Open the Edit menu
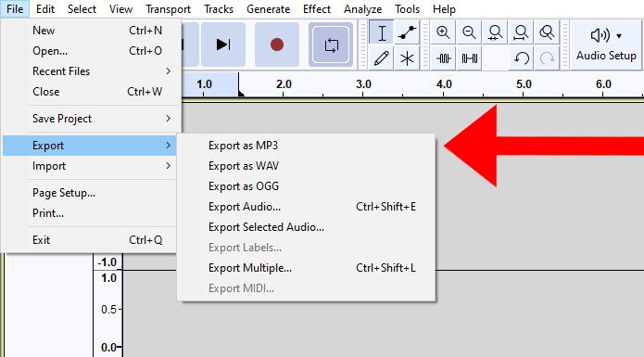 point(45,9)
